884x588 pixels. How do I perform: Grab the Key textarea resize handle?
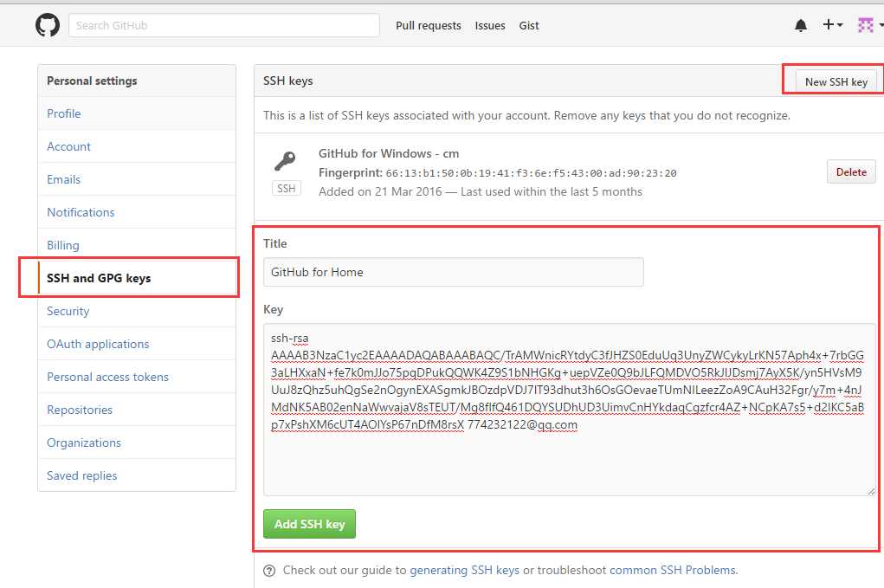[871, 491]
